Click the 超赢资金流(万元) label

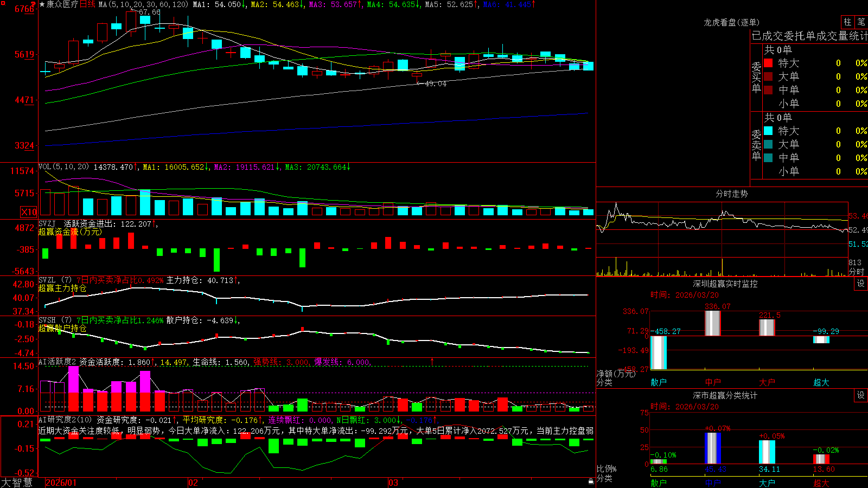coord(70,232)
